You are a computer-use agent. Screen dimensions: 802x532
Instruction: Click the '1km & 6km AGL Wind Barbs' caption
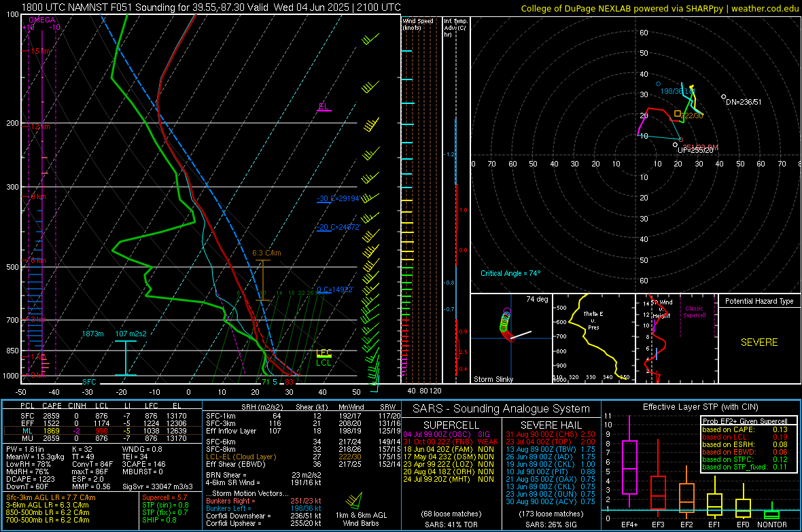point(361,519)
